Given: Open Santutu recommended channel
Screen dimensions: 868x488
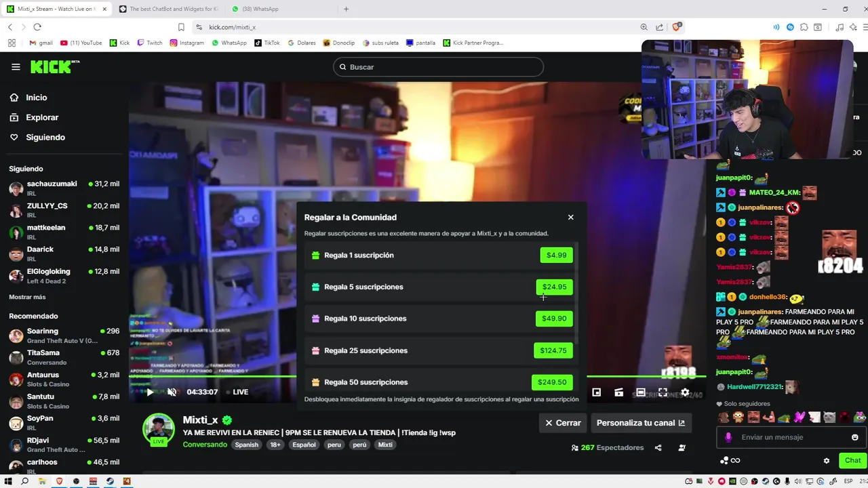Looking at the screenshot, I should point(64,401).
